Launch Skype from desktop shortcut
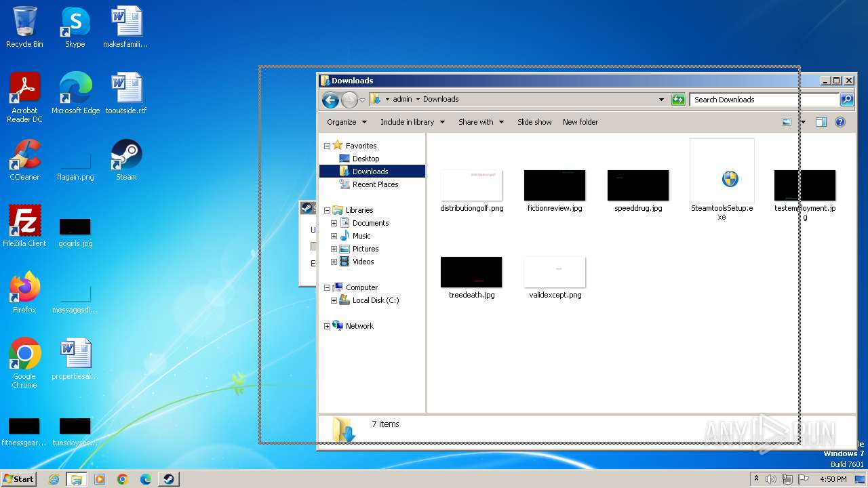This screenshot has width=868, height=488. pos(75,27)
